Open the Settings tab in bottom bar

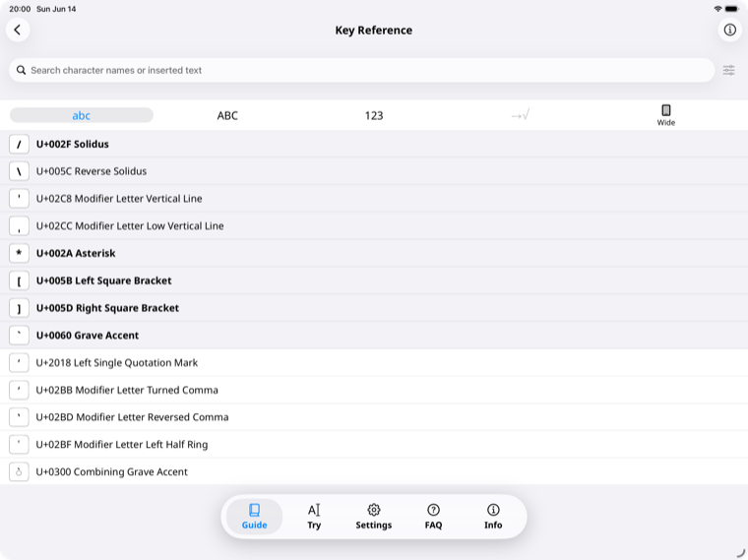(x=374, y=517)
